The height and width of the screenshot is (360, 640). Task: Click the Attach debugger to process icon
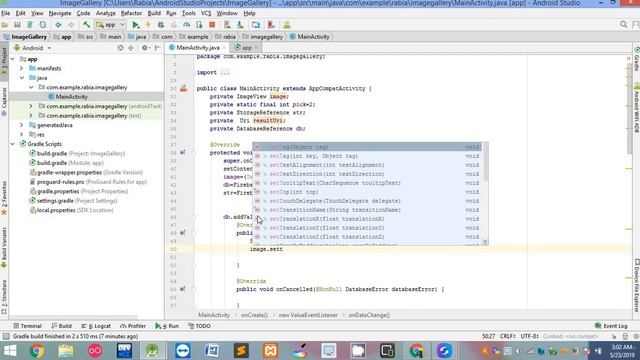click(x=199, y=25)
